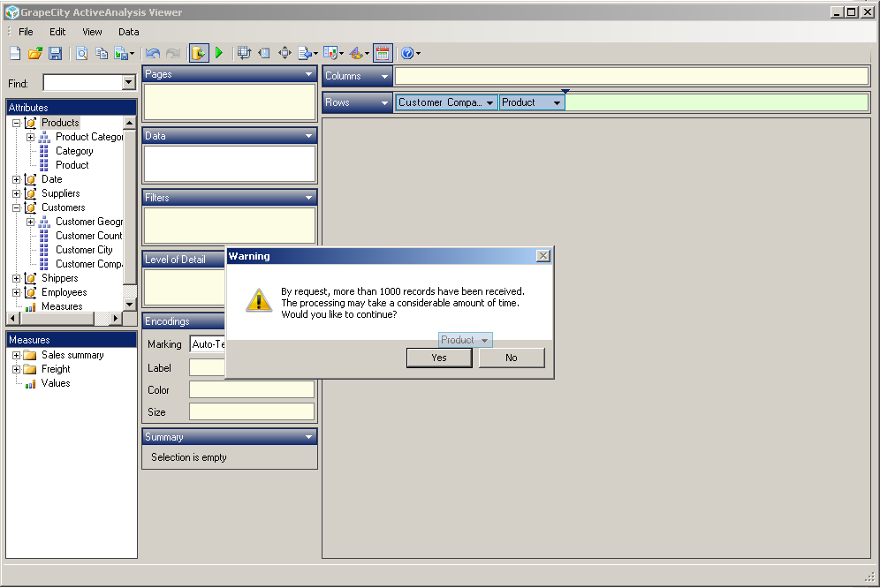Click the Attributes scroll right arrow
Screen dimensions: 880x588
pos(115,318)
